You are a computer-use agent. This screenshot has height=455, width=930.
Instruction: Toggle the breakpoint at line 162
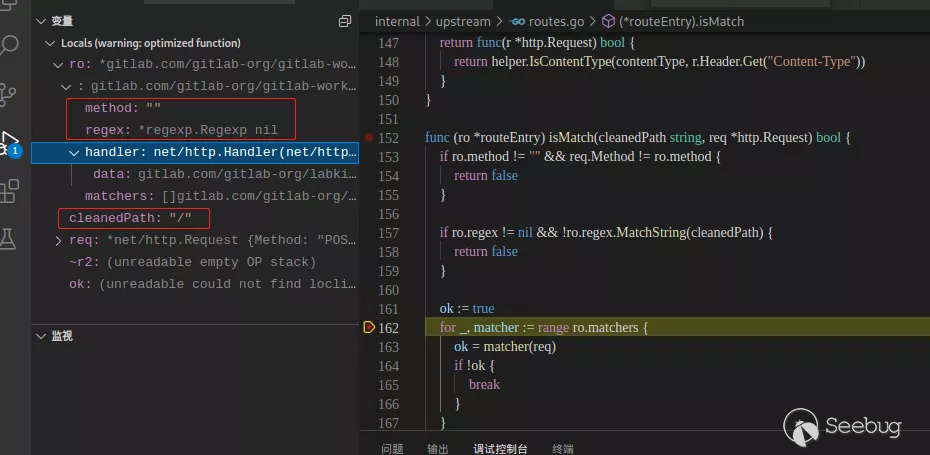[x=368, y=327]
